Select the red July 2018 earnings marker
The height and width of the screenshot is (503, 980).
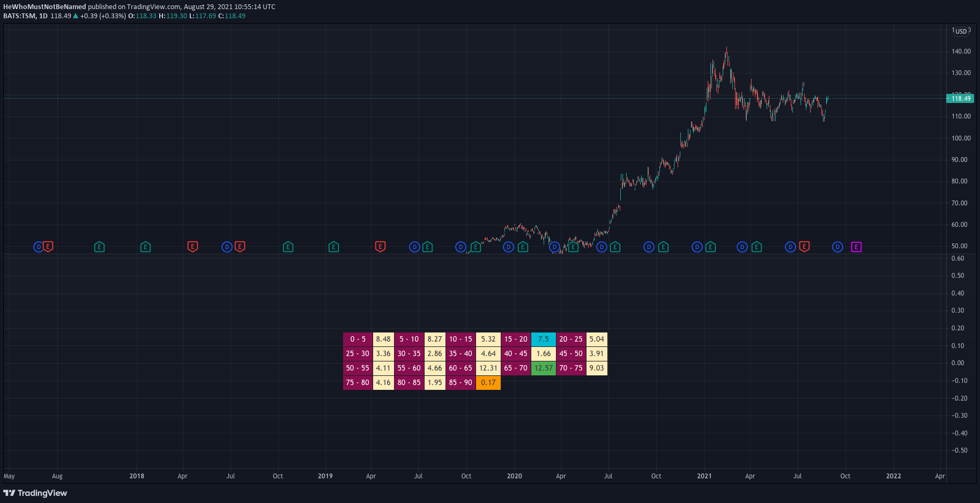[x=240, y=247]
